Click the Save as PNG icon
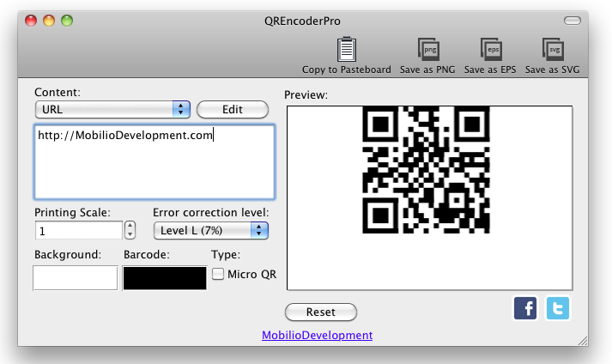Image resolution: width=612 pixels, height=364 pixels. [x=428, y=49]
